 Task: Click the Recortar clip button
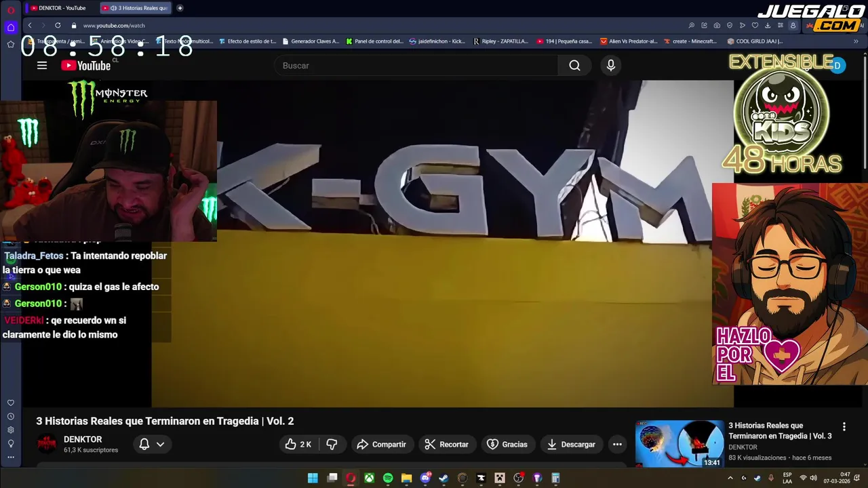(446, 445)
